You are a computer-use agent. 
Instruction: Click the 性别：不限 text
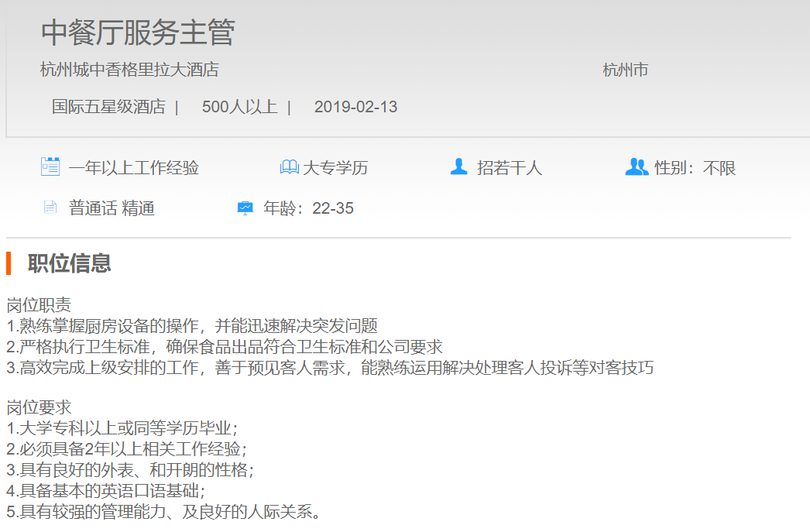click(x=695, y=168)
